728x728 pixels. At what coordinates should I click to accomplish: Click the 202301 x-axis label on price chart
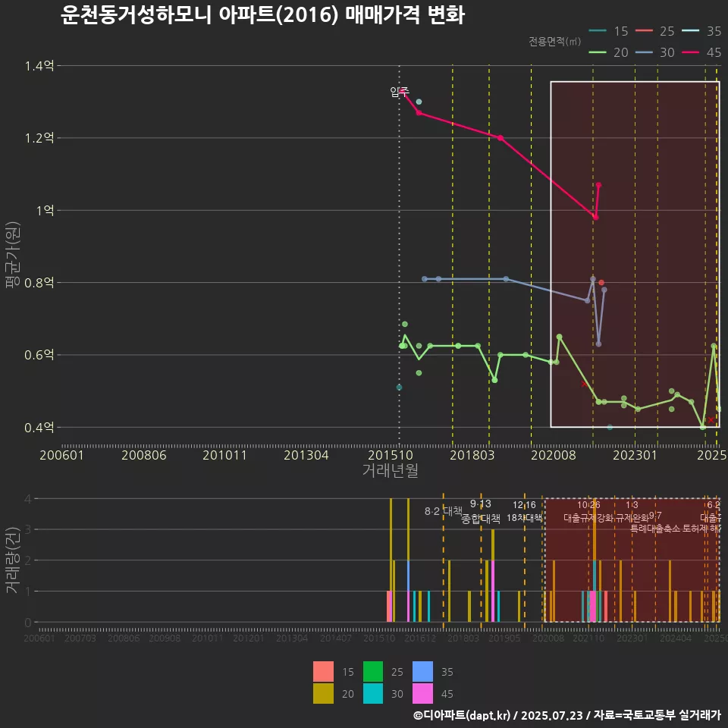635,455
